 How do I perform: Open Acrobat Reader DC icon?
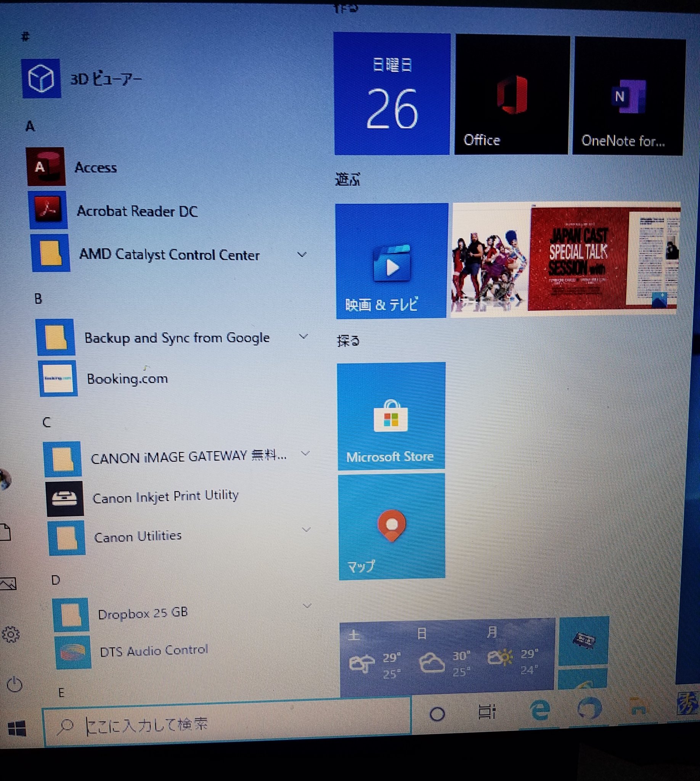[48, 210]
